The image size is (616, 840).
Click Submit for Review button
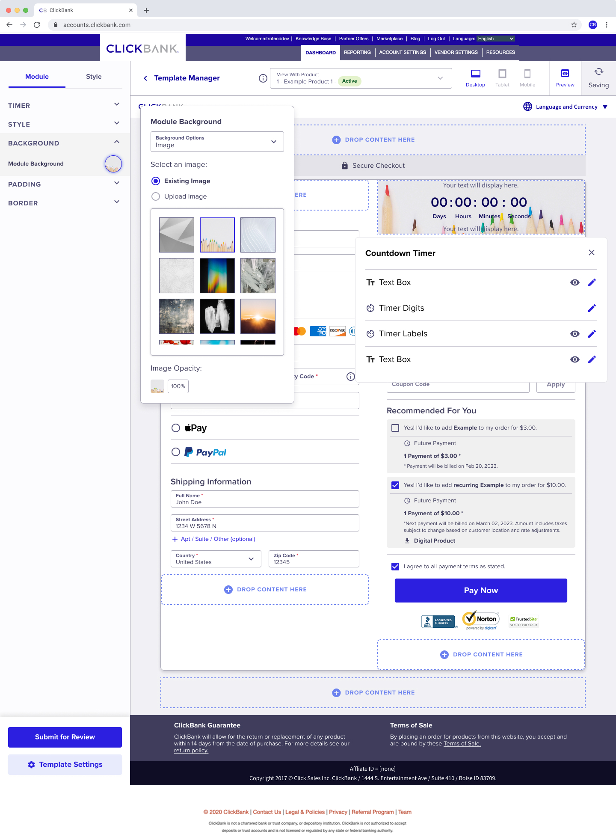pyautogui.click(x=65, y=737)
